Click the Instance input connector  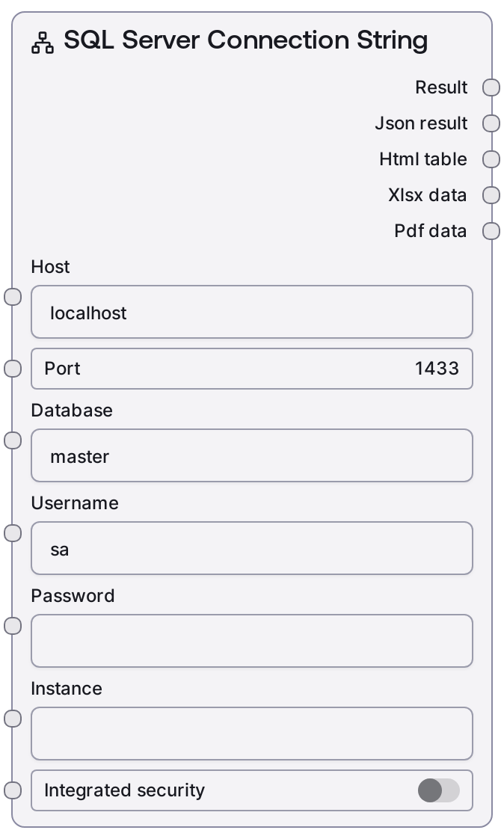point(13,719)
